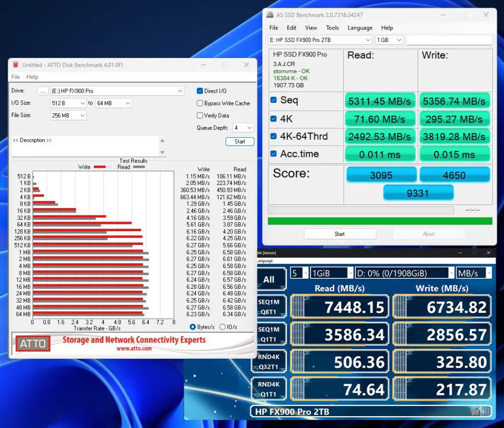Open the ATTO Drive dropdown
This screenshot has width=504, height=428.
pyautogui.click(x=117, y=91)
